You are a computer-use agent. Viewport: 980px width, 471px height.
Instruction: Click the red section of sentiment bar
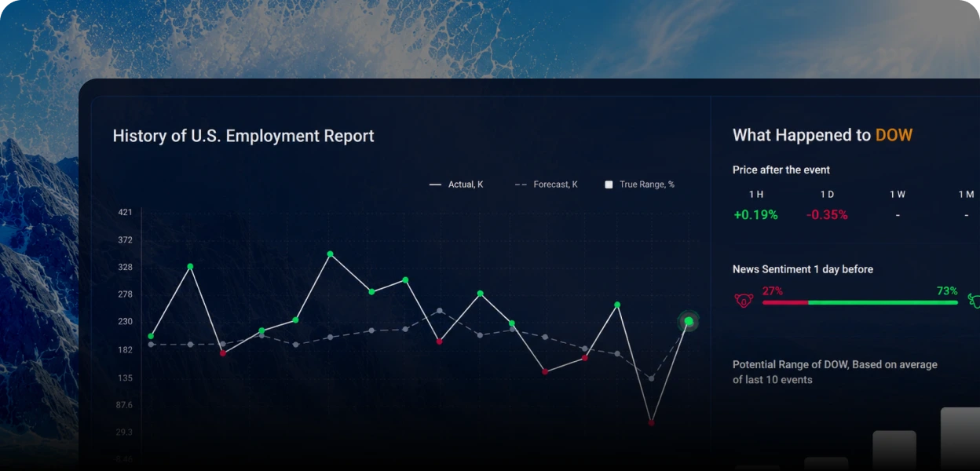(x=785, y=302)
